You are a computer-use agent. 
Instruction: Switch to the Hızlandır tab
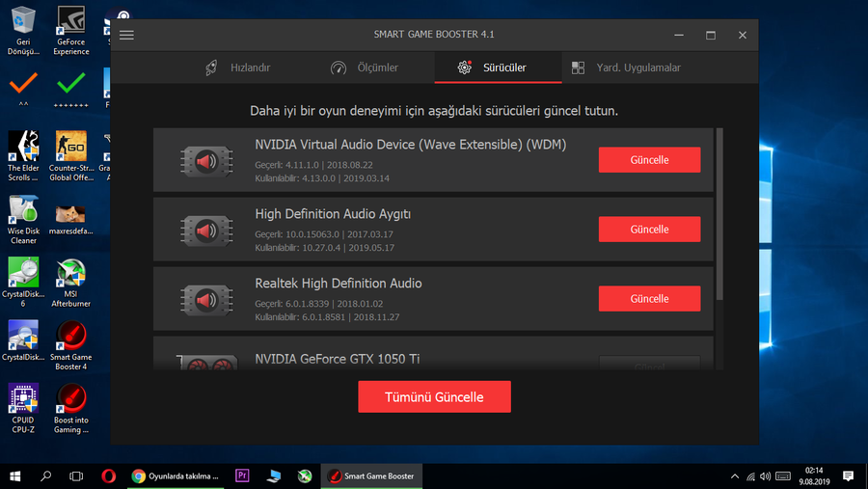[238, 68]
